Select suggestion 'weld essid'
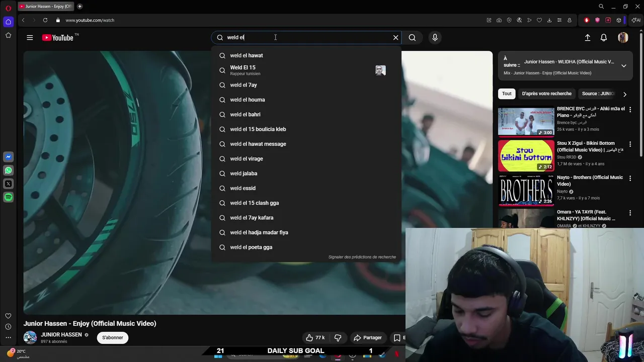 [x=306, y=188]
